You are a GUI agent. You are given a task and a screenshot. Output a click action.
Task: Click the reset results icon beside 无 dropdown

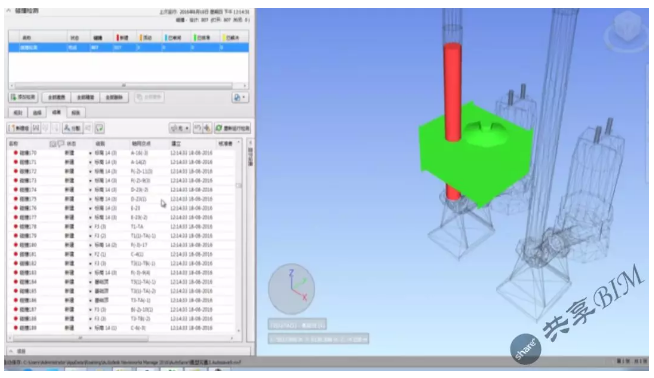pyautogui.click(x=198, y=128)
